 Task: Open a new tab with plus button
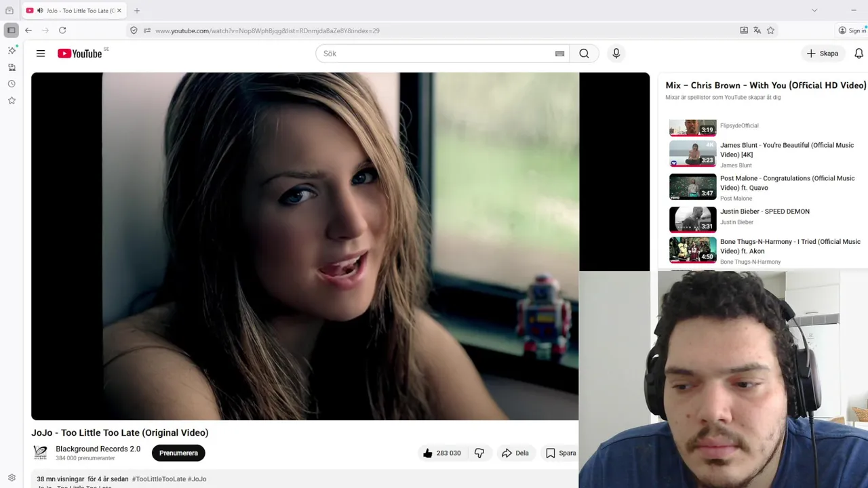pyautogui.click(x=137, y=11)
